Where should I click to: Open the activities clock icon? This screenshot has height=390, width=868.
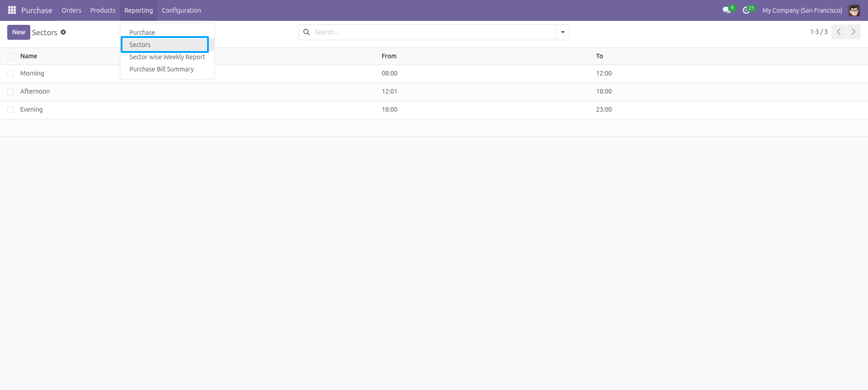pyautogui.click(x=746, y=10)
